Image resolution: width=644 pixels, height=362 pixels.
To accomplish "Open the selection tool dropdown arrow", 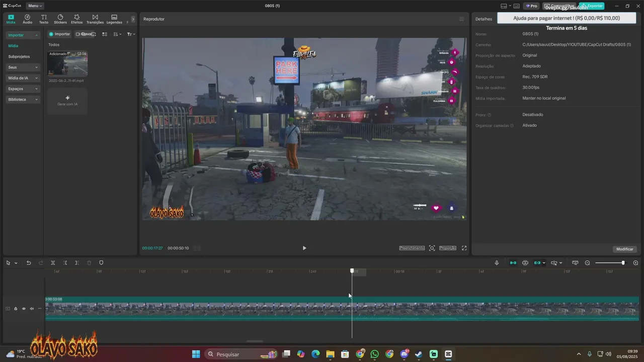I will pos(16,263).
